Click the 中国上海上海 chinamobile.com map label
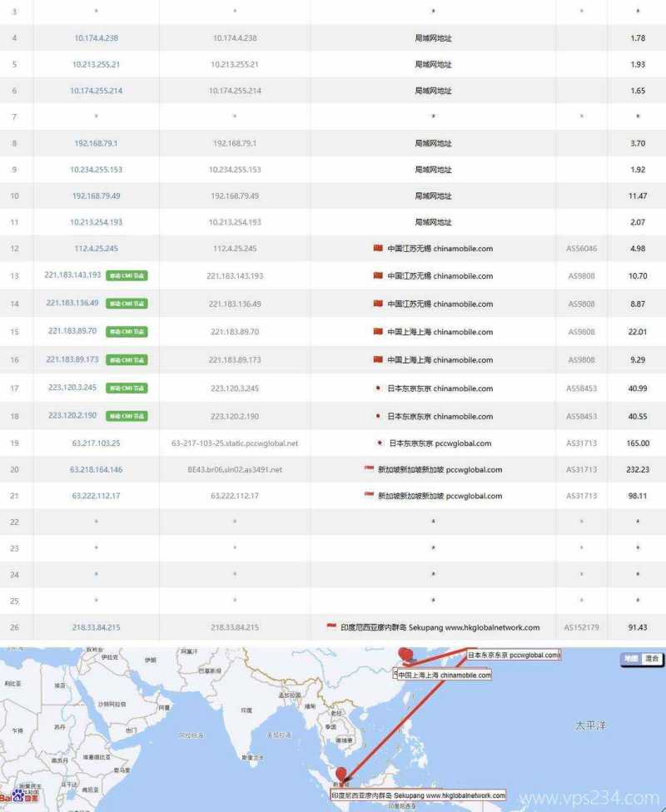666x812 pixels. 443,675
